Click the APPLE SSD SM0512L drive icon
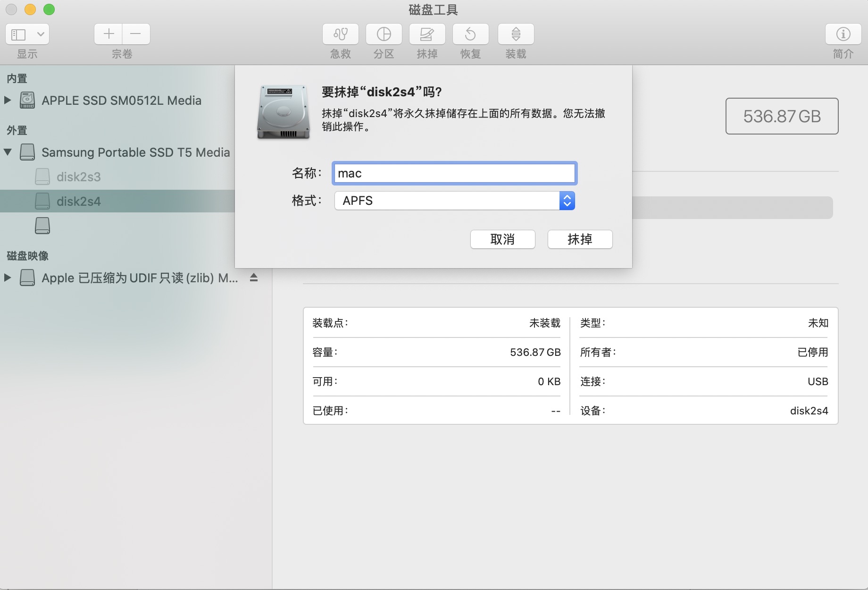 click(27, 100)
